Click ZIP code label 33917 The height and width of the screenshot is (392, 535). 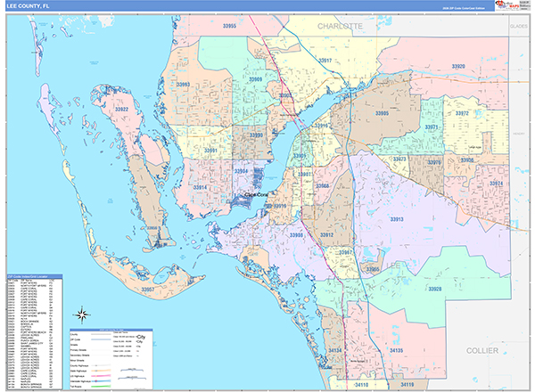pyautogui.click(x=325, y=61)
